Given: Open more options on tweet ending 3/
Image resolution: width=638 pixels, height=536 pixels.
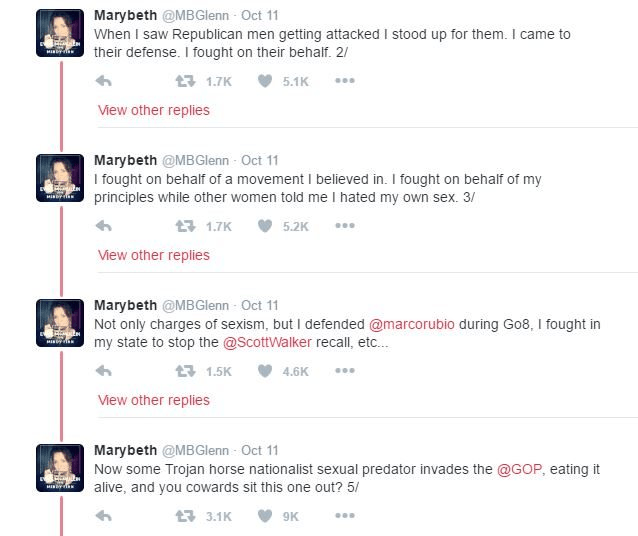Looking at the screenshot, I should 344,227.
